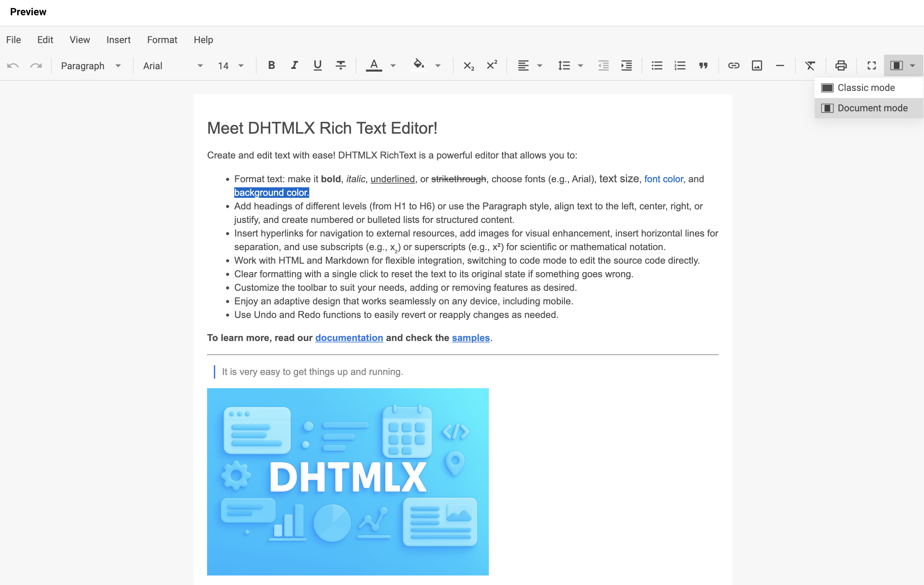Toggle bulleted list
The height and width of the screenshot is (585, 924).
point(657,65)
